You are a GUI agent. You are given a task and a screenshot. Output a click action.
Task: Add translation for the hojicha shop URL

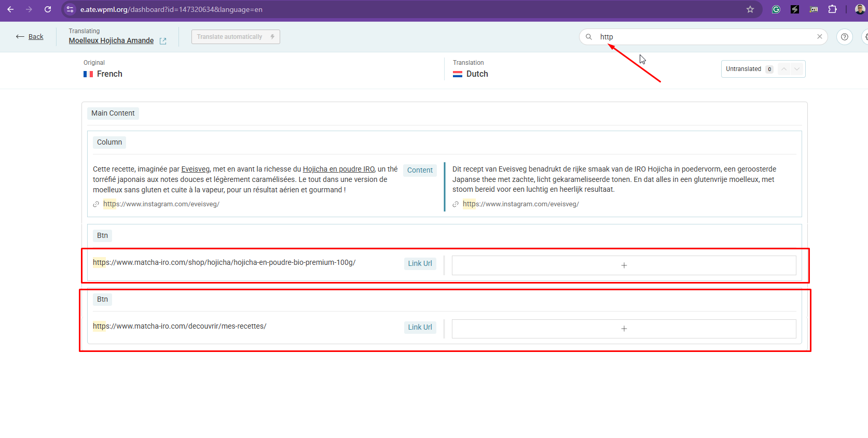click(x=624, y=265)
